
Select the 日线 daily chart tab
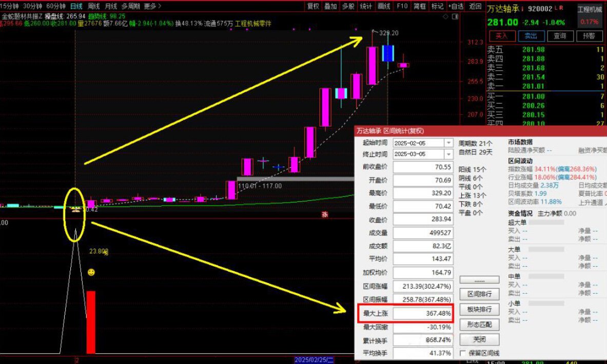click(x=76, y=6)
